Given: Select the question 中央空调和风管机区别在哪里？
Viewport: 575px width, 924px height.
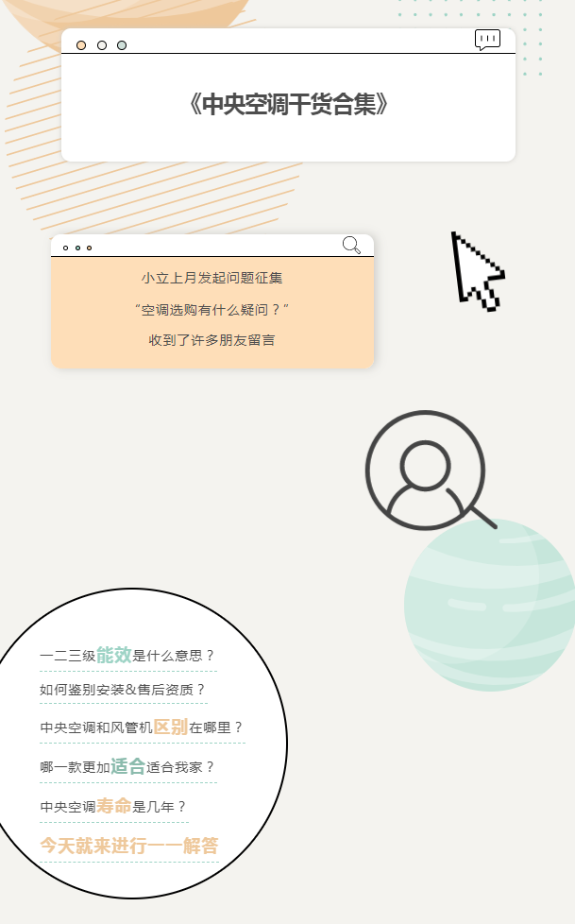Looking at the screenshot, I should click(142, 727).
